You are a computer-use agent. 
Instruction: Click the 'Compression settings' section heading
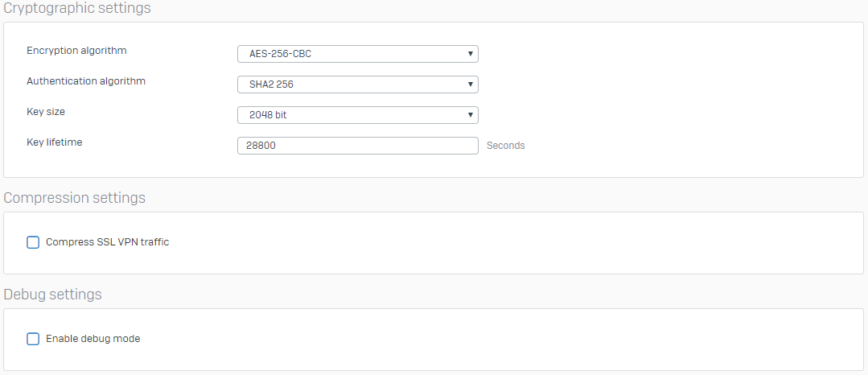pos(75,198)
